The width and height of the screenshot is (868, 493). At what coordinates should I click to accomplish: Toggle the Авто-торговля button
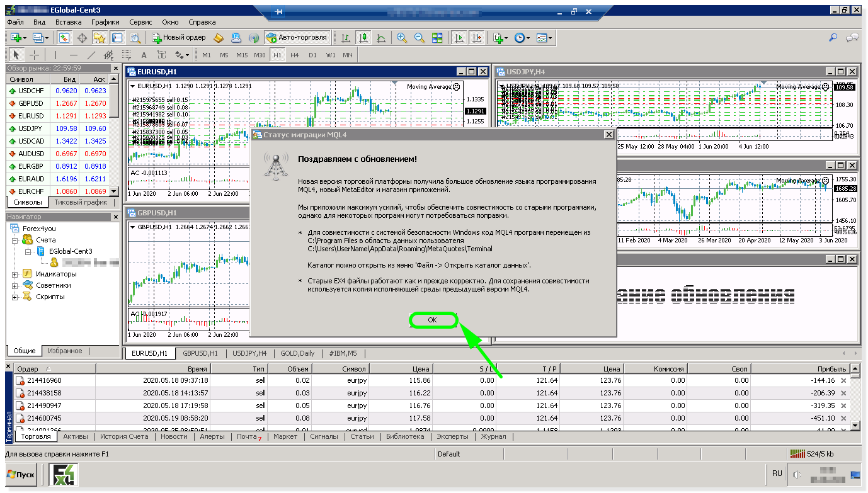(297, 38)
